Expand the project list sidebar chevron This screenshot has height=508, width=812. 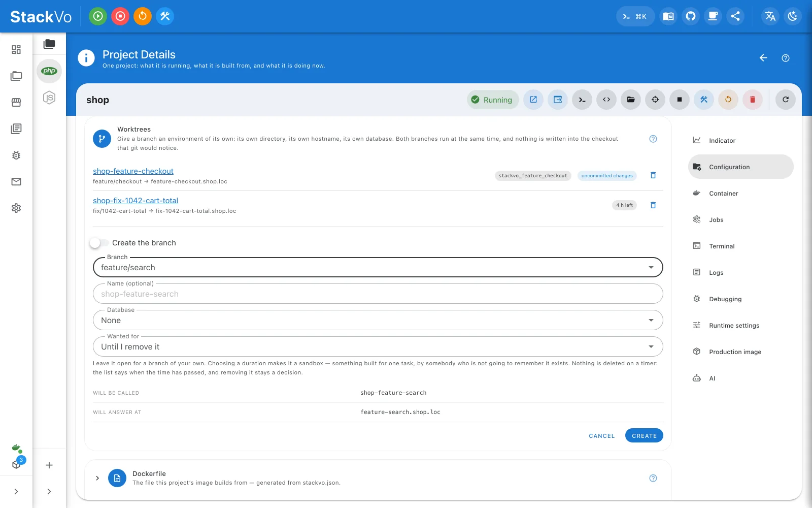(x=49, y=491)
